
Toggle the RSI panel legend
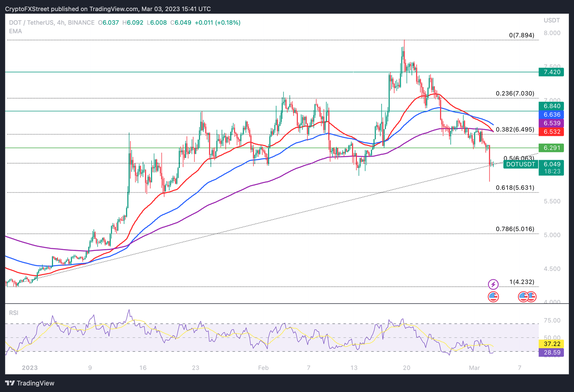(x=14, y=313)
